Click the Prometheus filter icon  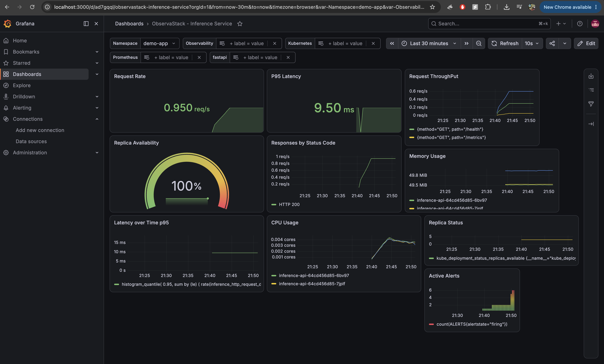(x=147, y=58)
